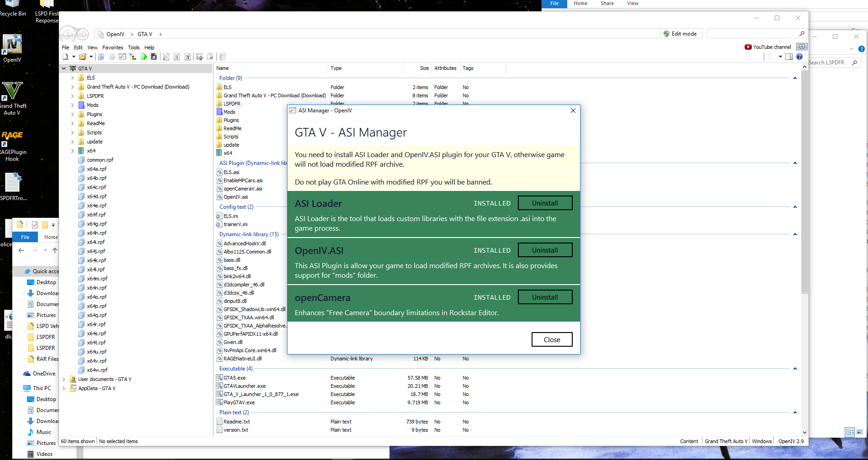Click the green play arrow toolbar icon
868x460 pixels.
(x=144, y=57)
